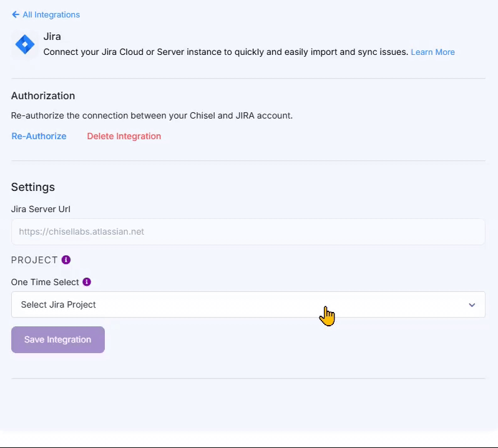Image resolution: width=498 pixels, height=448 pixels.
Task: Focus the Jira Server Url field
Action: [x=248, y=231]
